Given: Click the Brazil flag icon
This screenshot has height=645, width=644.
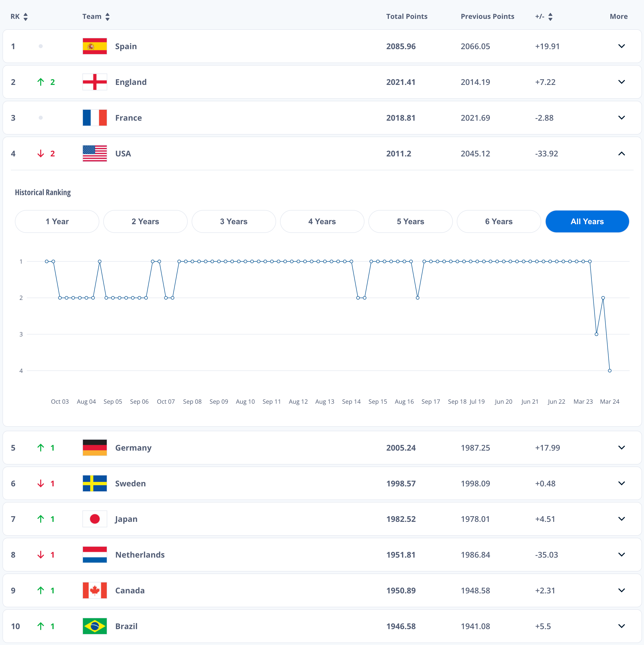Looking at the screenshot, I should [x=95, y=626].
